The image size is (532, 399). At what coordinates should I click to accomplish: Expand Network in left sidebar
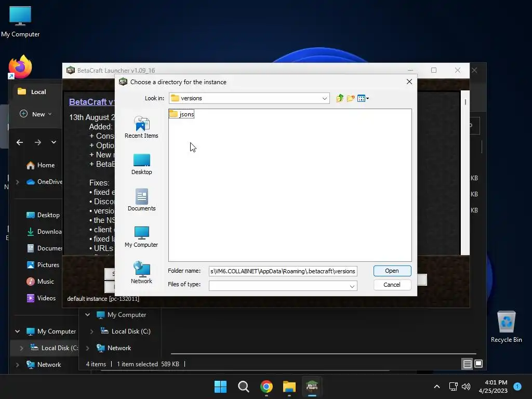17,365
